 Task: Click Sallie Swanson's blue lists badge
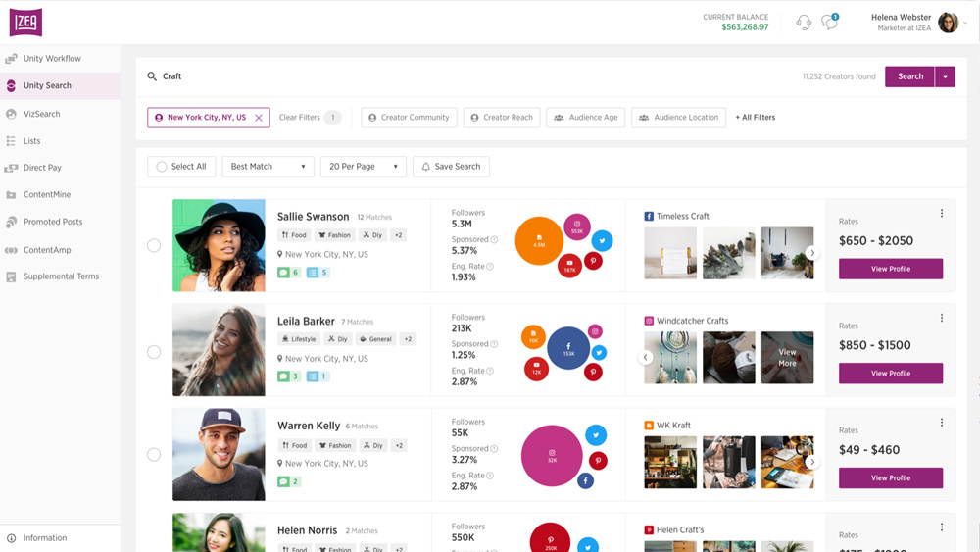click(318, 272)
